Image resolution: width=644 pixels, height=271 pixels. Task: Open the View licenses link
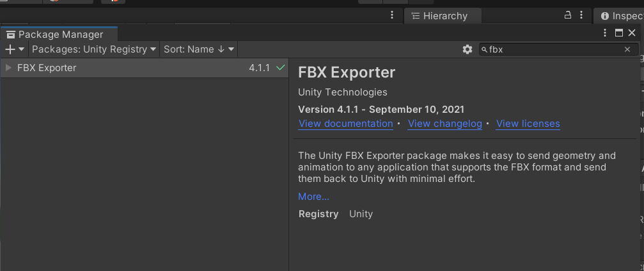coord(528,124)
